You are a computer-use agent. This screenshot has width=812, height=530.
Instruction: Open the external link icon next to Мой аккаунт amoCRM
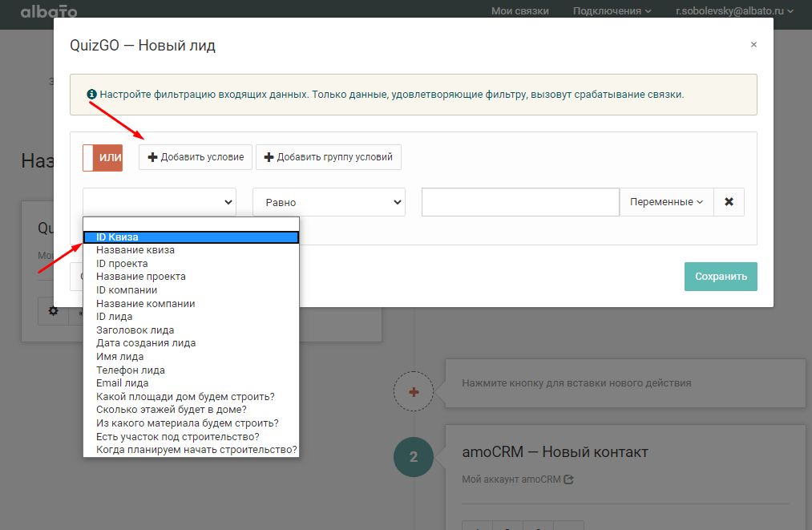click(569, 479)
